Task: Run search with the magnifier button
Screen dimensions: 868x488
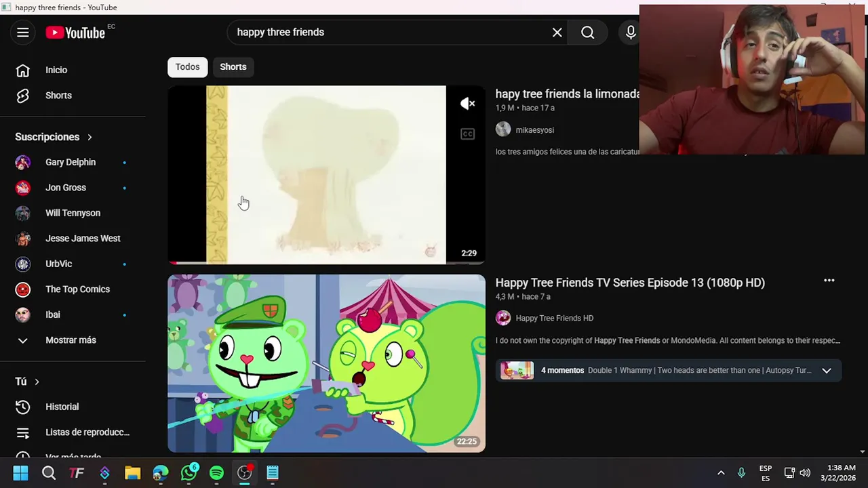Action: point(588,33)
